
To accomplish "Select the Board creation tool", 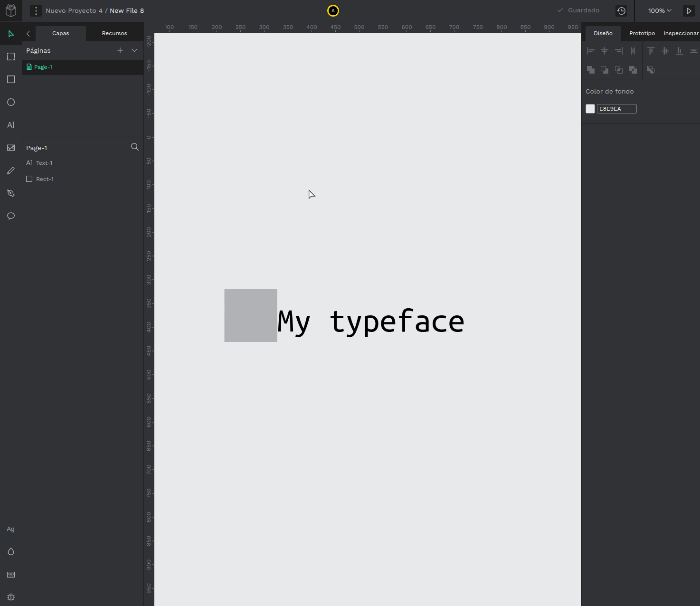I will 11,57.
